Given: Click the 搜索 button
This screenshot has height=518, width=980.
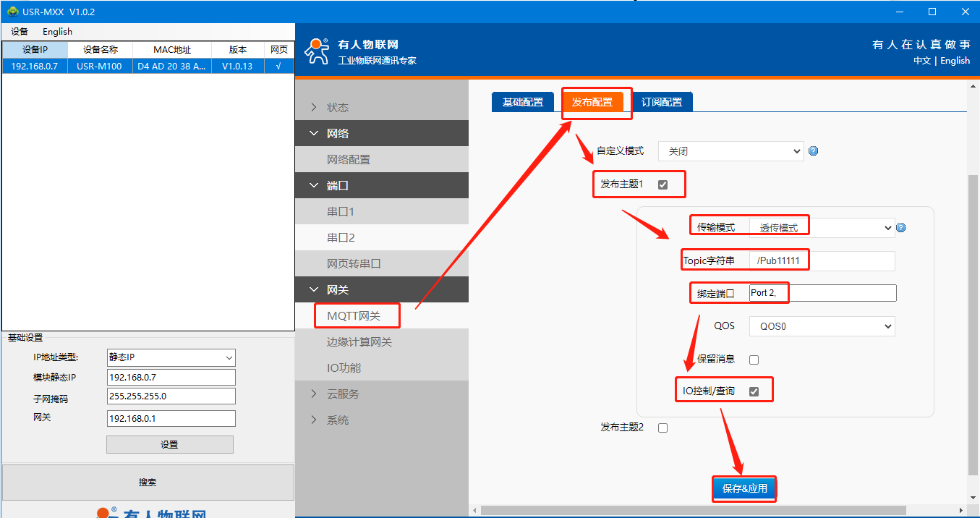Looking at the screenshot, I should coord(148,482).
